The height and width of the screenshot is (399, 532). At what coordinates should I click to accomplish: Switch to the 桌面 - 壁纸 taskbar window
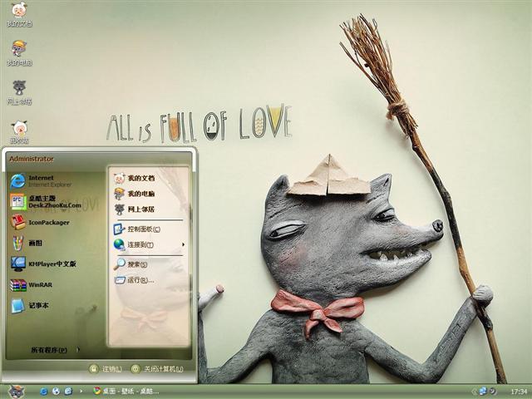tap(126, 392)
